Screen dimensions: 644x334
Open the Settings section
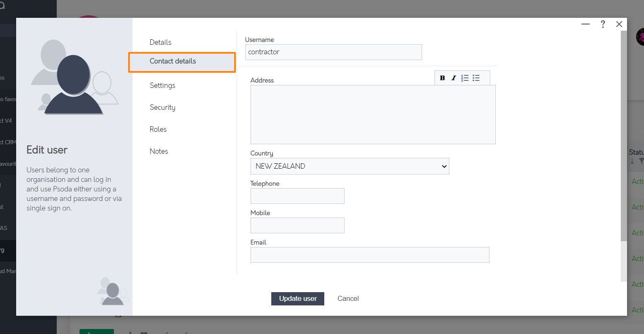pyautogui.click(x=162, y=85)
